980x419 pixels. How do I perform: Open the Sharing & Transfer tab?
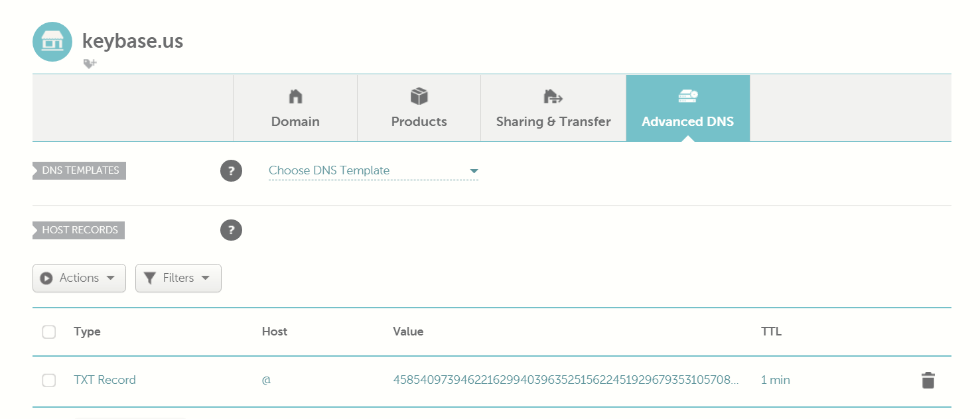coord(553,108)
